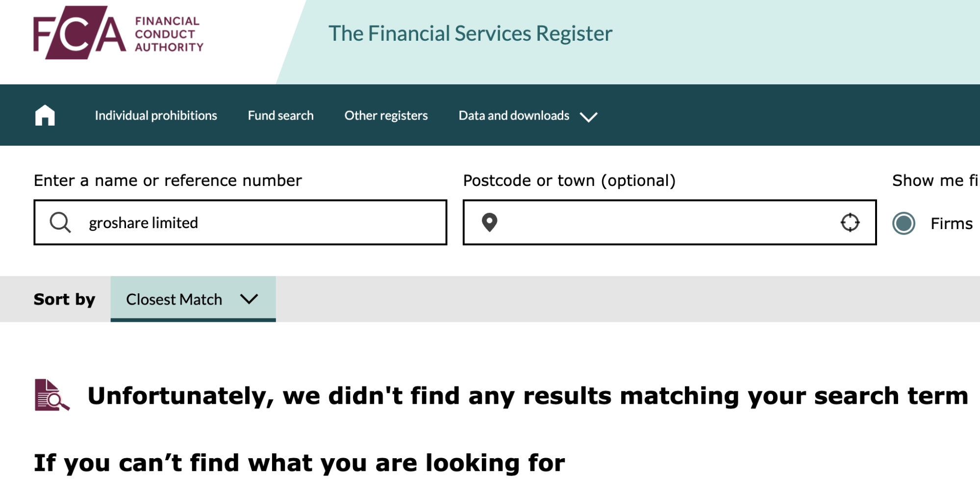Click the FCA logo

click(118, 33)
